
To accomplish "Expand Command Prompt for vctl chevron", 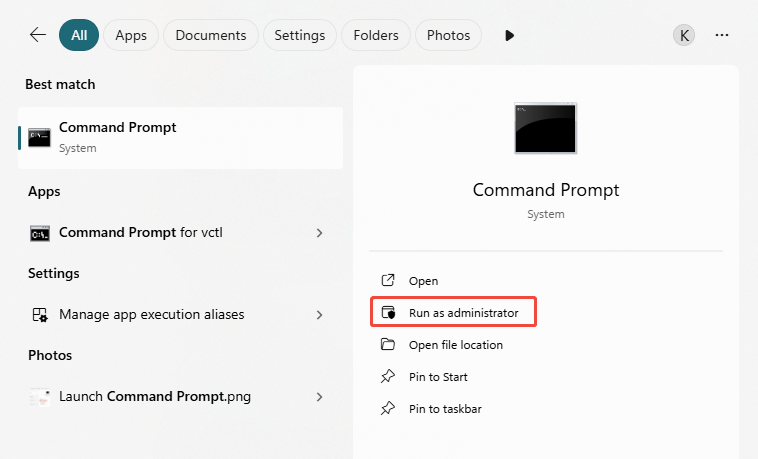I will coord(319,233).
